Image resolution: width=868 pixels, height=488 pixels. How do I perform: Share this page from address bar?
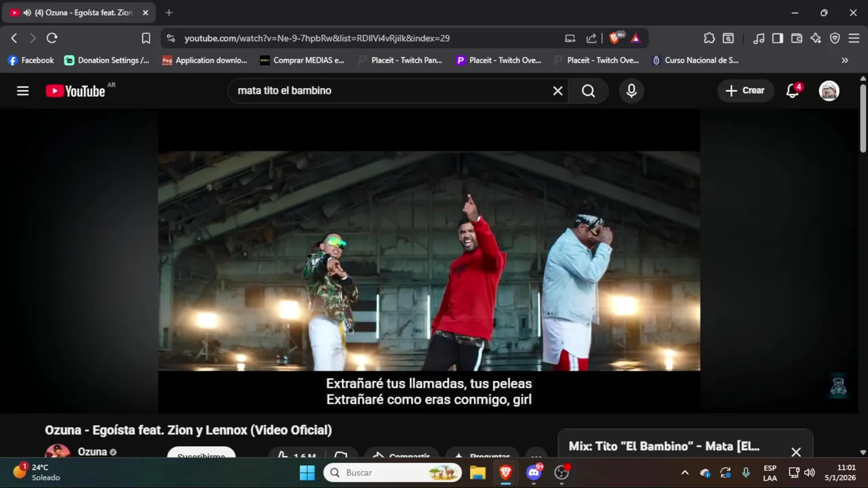point(591,39)
